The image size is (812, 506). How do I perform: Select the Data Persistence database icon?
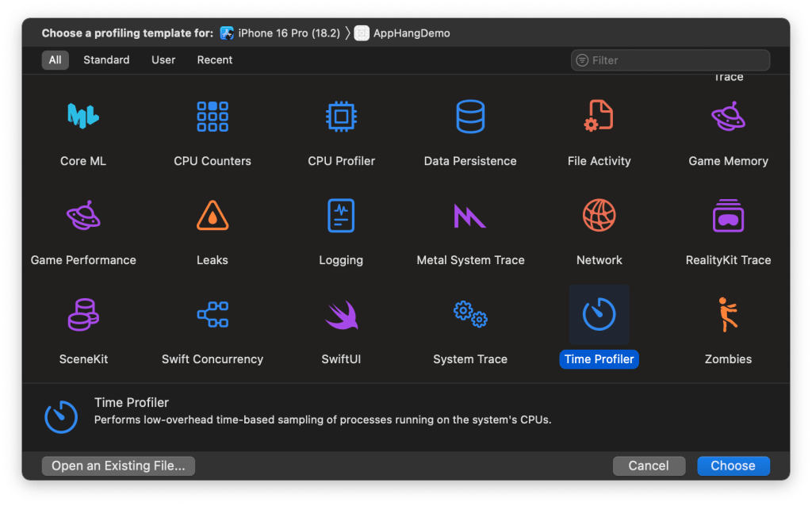(x=470, y=117)
